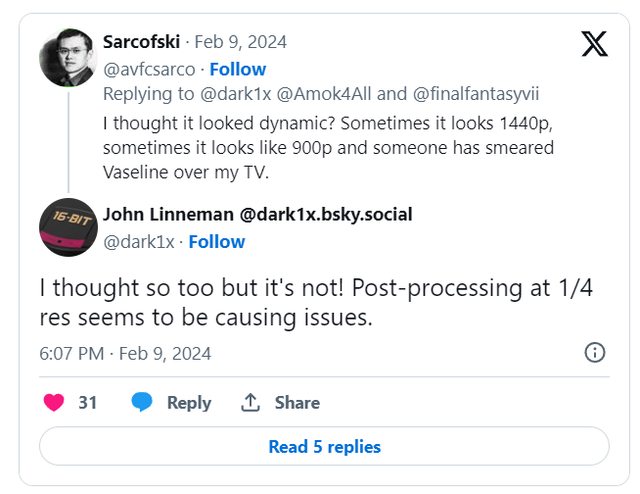Click the share arrow icon
The width and height of the screenshot is (640, 494).
(x=250, y=403)
